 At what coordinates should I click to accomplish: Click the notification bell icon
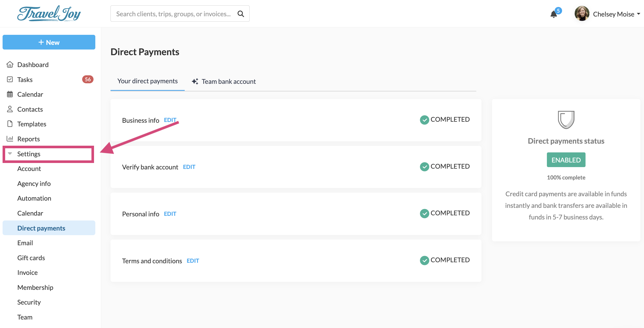[x=554, y=14]
